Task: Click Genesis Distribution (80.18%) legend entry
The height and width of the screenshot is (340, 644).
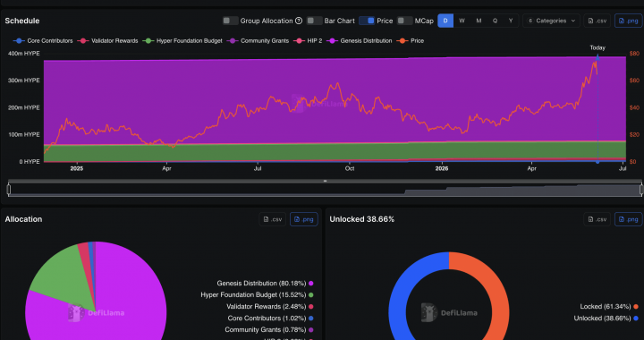Action: pos(265,284)
